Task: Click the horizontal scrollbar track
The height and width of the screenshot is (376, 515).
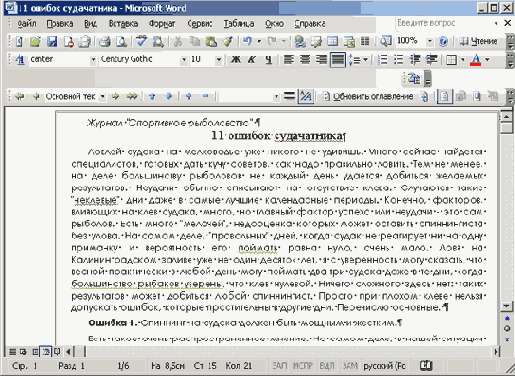Action: pyautogui.click(x=288, y=351)
